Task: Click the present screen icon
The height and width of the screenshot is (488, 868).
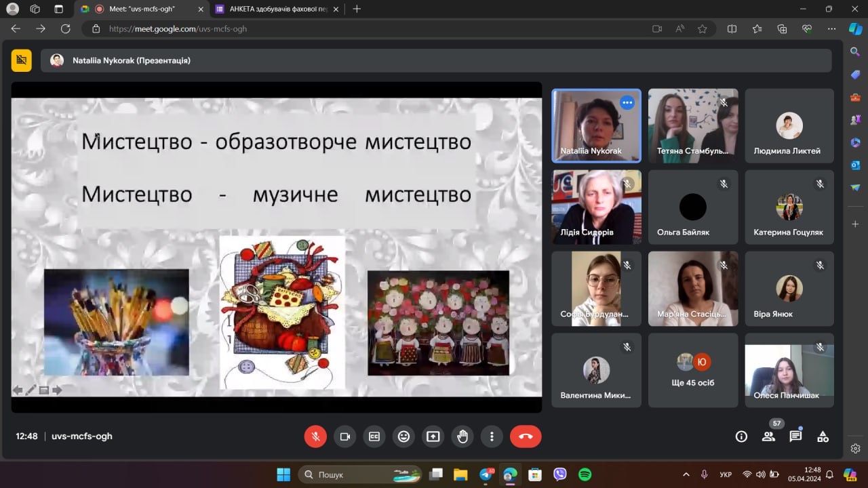Action: coord(433,436)
